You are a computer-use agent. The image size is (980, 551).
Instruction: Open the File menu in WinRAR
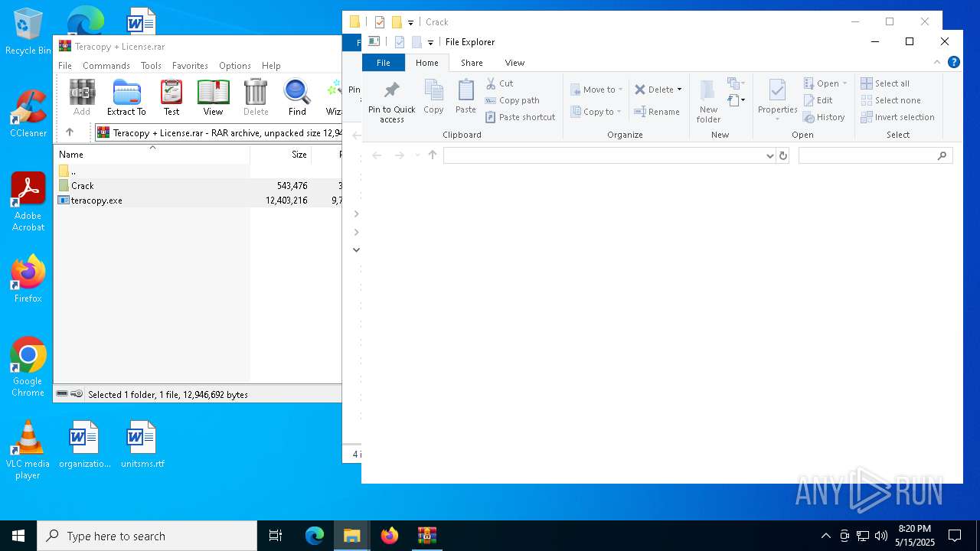click(x=65, y=66)
